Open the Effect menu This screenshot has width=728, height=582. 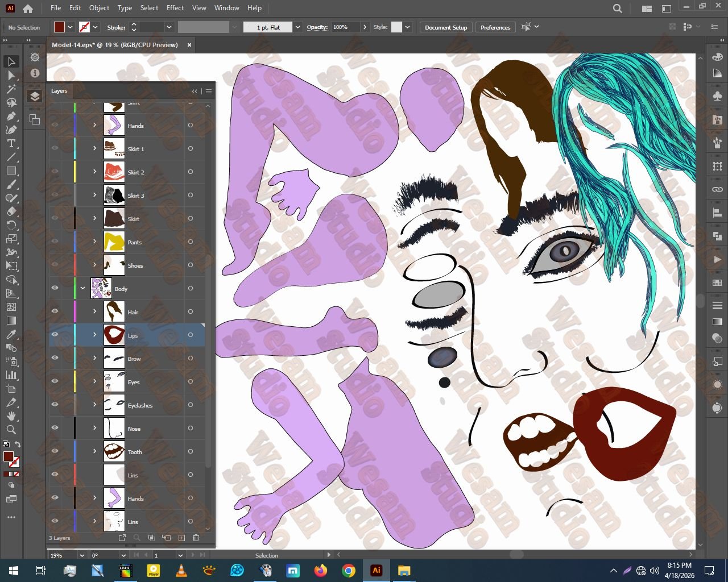point(175,8)
